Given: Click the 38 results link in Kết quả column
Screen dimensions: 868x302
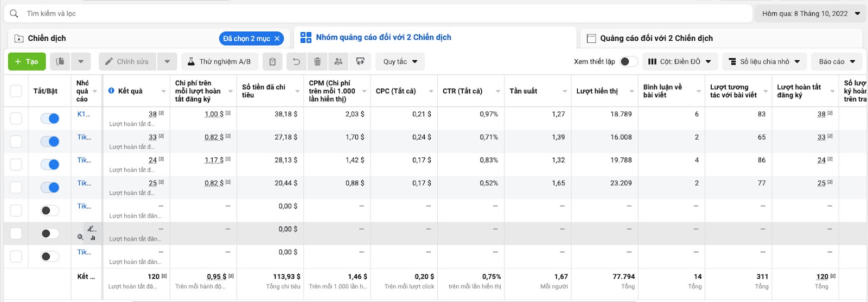Looking at the screenshot, I should click(x=152, y=114).
